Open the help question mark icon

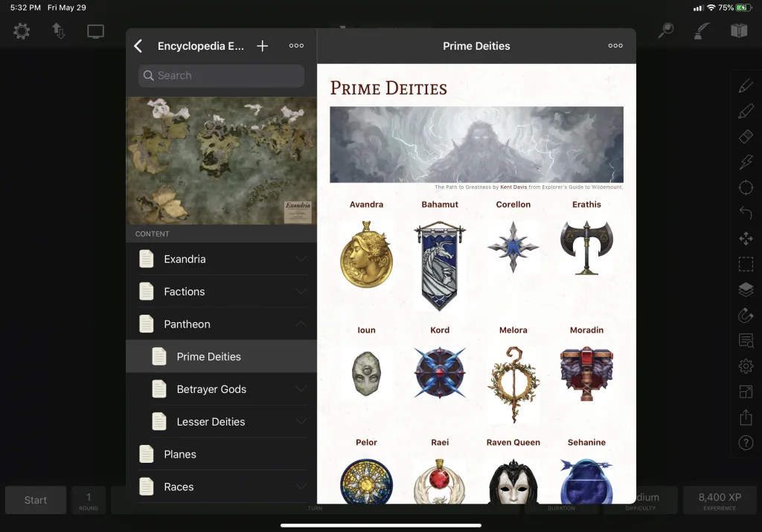tap(746, 443)
